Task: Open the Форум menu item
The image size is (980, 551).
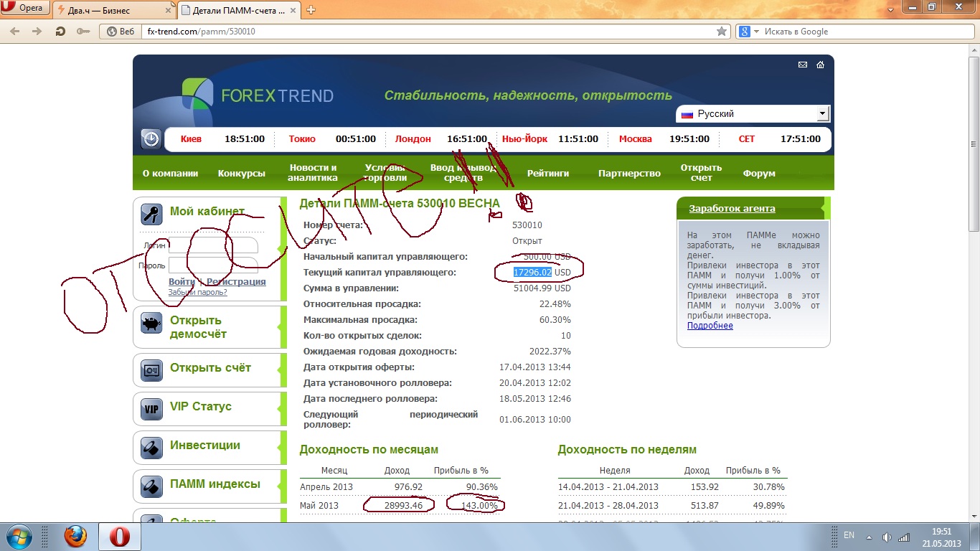Action: [x=759, y=174]
